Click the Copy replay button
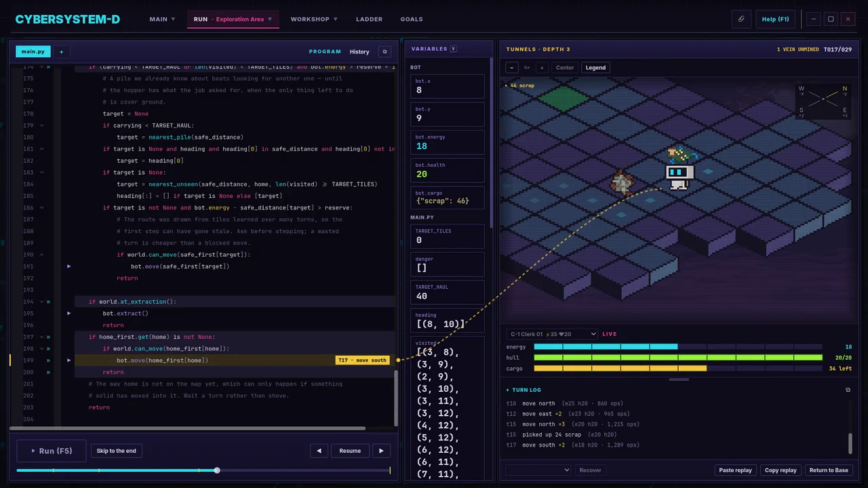Image resolution: width=868 pixels, height=488 pixels. [781, 470]
